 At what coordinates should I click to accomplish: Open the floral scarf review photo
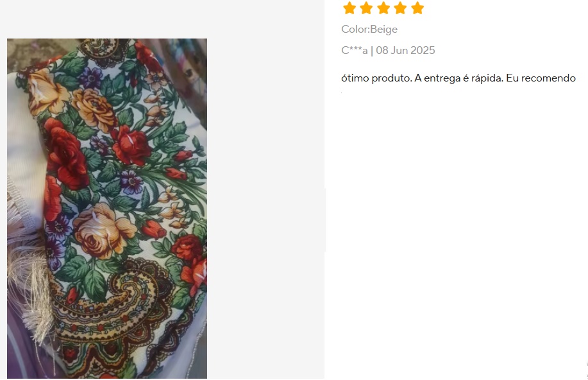107,209
